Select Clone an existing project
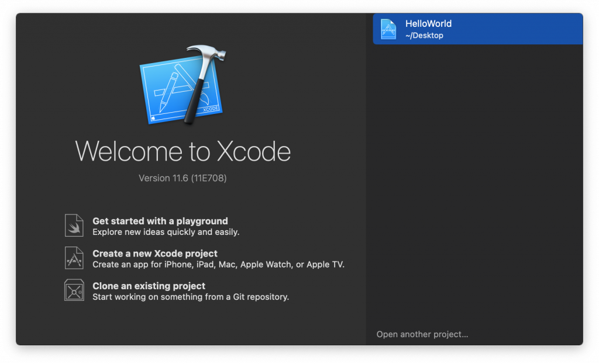Viewport: 599px width, 364px height. pos(149,286)
